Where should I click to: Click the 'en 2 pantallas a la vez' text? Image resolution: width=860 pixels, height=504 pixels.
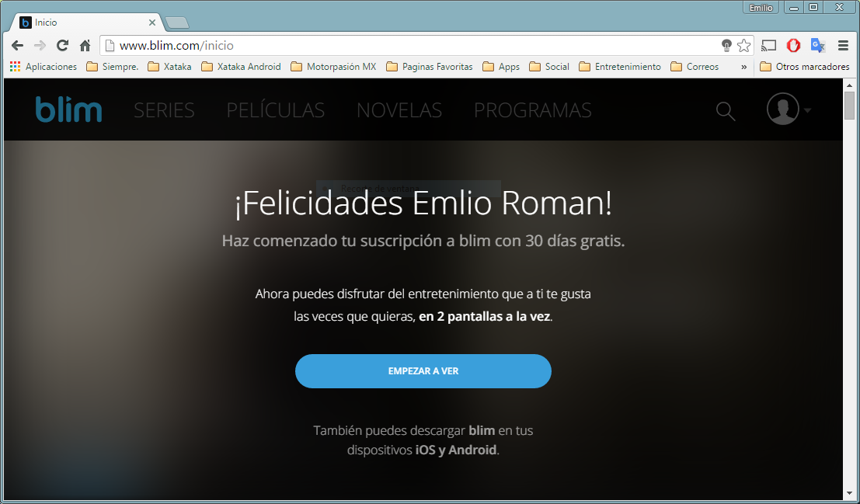click(x=484, y=316)
